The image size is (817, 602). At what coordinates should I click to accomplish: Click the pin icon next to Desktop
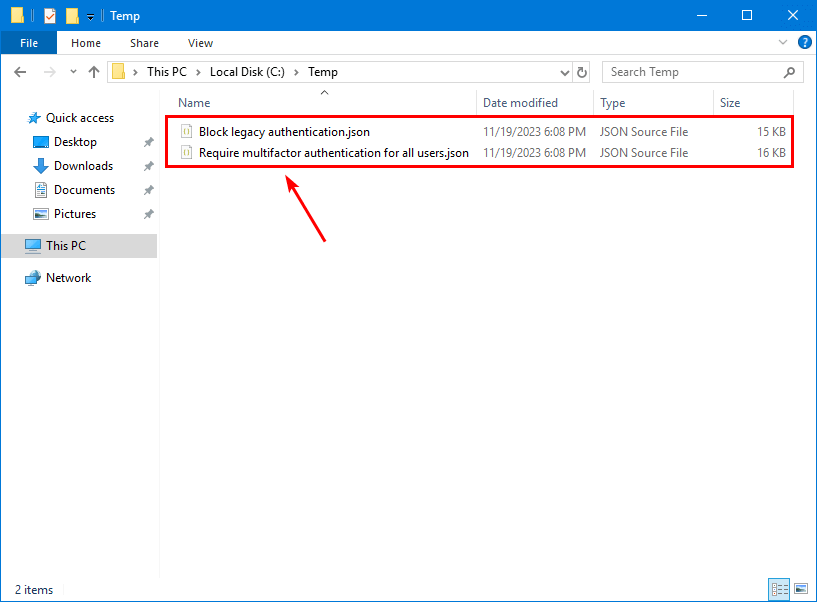tap(148, 142)
